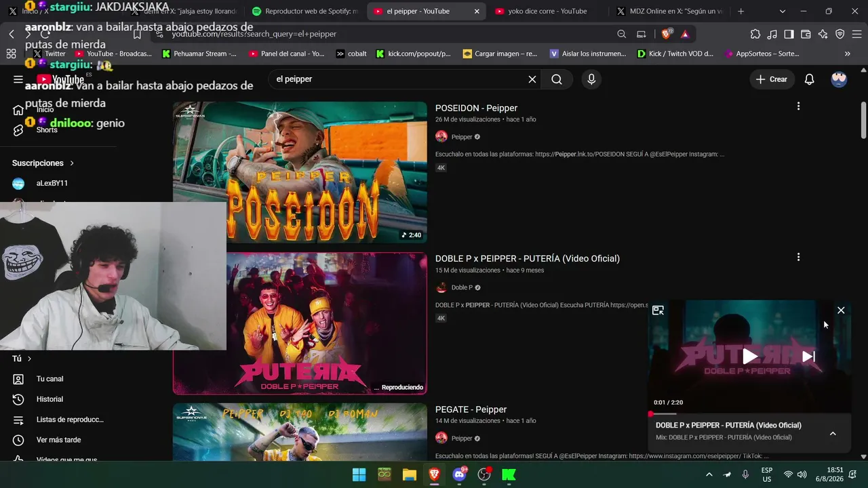Go to Tu canal
This screenshot has width=868, height=488.
(50, 379)
